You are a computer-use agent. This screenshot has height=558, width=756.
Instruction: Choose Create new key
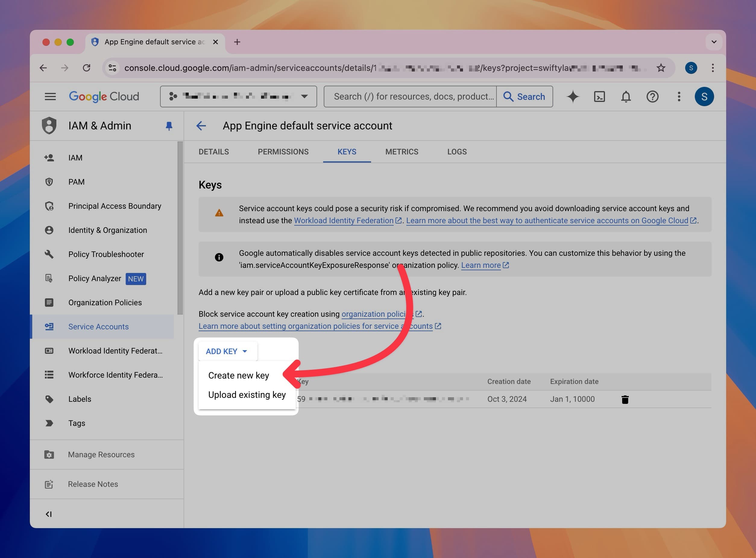tap(247, 376)
